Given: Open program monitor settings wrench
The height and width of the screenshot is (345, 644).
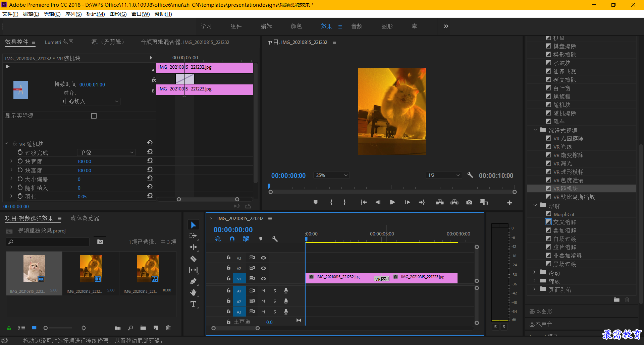Looking at the screenshot, I should (x=470, y=175).
